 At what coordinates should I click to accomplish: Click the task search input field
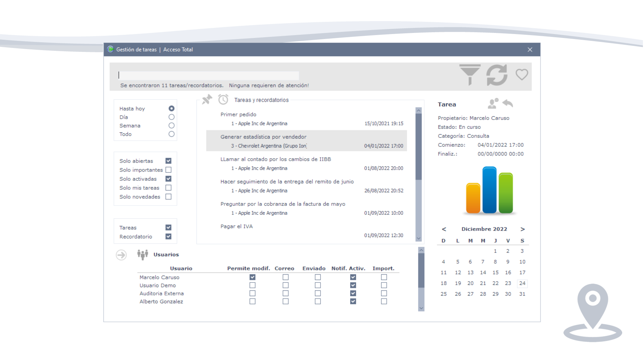pyautogui.click(x=208, y=75)
